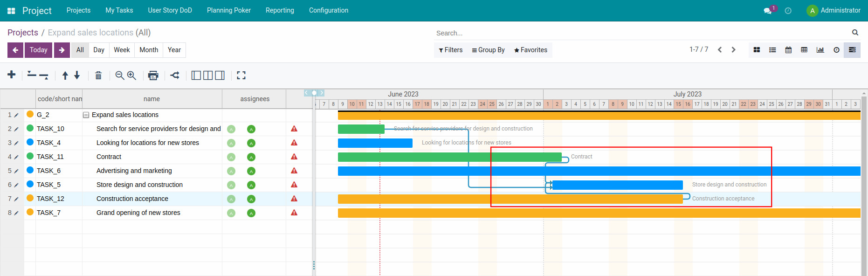Viewport: 868px width, 276px height.
Task: Open User Story DoD menu
Action: (x=170, y=10)
